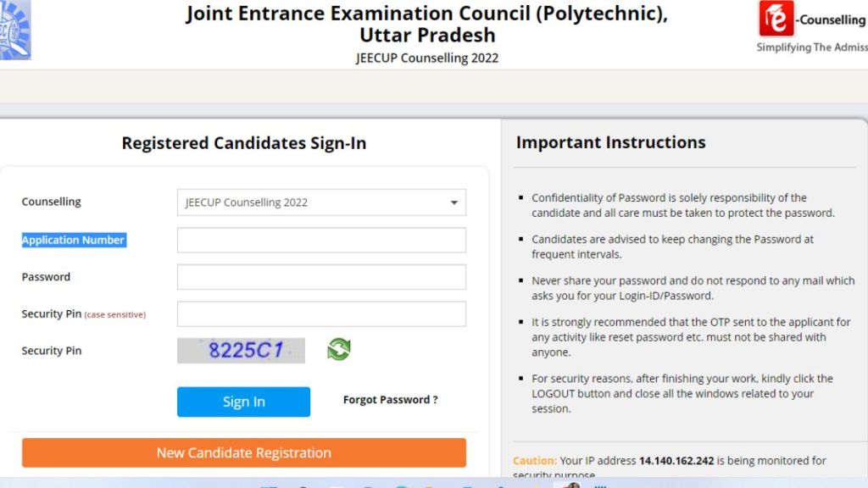
Task: Focus the Application Number input field
Action: (x=320, y=240)
